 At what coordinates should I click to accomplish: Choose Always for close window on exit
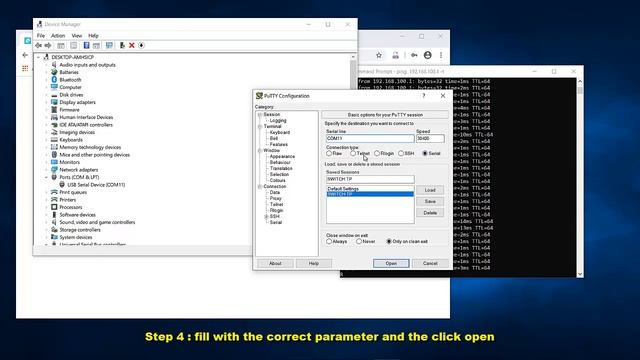[329, 242]
